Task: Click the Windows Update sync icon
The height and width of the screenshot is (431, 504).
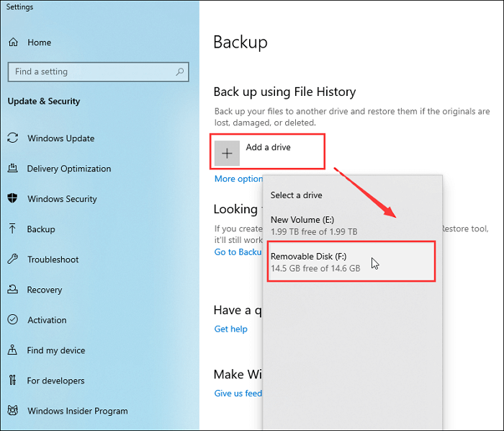Action: point(13,138)
